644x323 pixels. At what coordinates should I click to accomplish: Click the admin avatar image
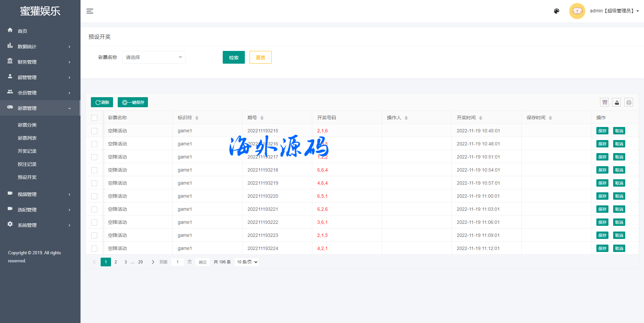click(577, 11)
